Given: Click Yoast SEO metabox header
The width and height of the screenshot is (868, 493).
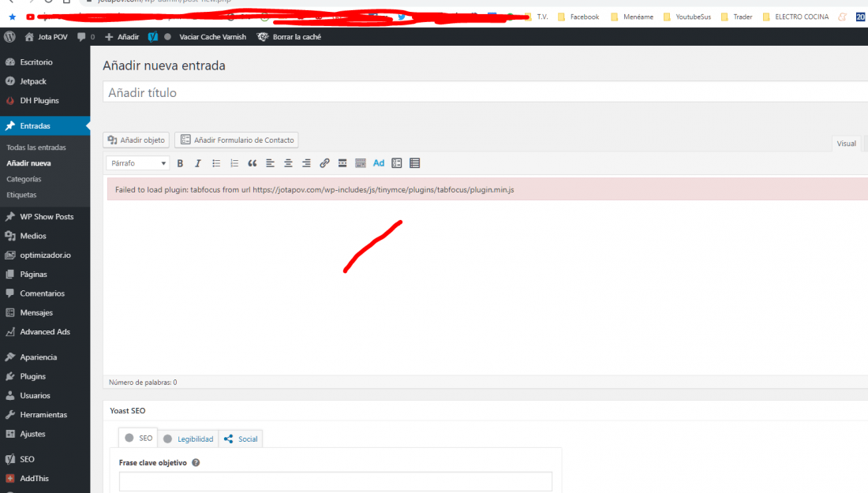Looking at the screenshot, I should point(485,410).
